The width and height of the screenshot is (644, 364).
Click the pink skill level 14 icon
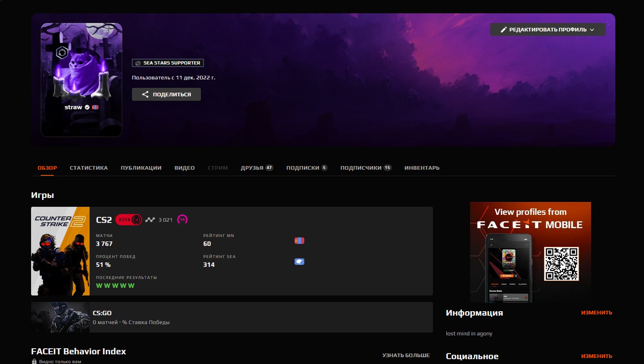(182, 220)
